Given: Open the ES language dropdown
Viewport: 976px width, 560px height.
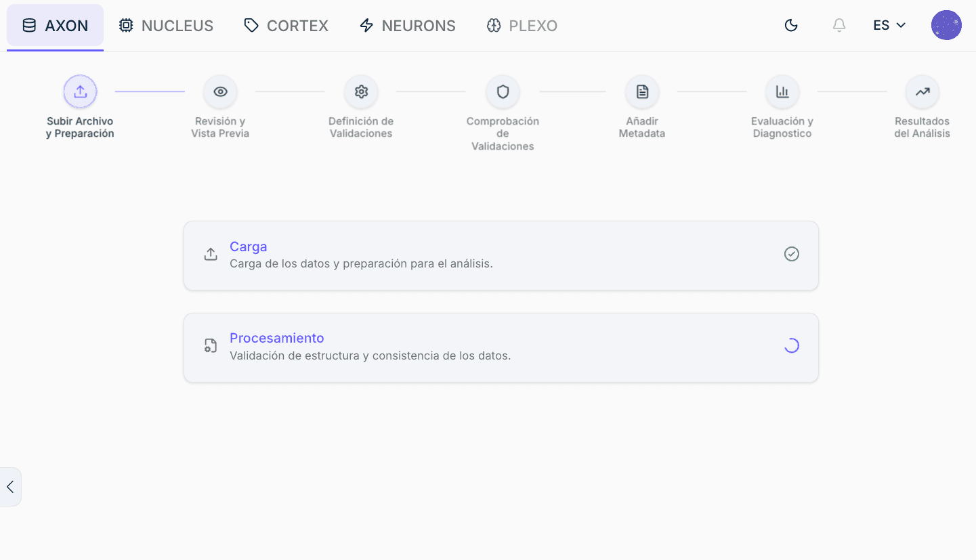Looking at the screenshot, I should [x=889, y=26].
